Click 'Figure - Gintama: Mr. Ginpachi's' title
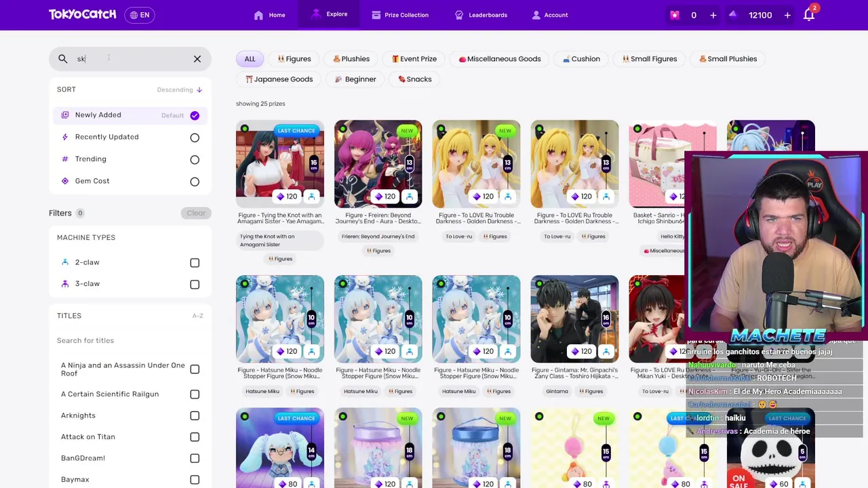This screenshot has height=488, width=868. click(x=575, y=373)
